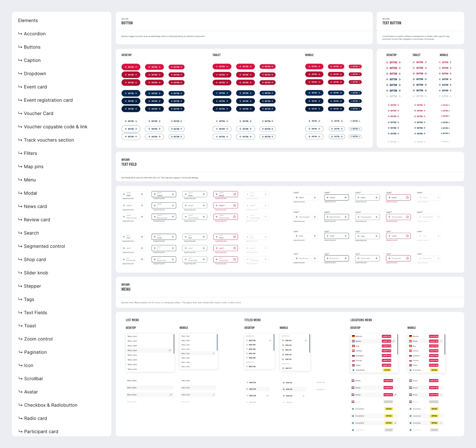This screenshot has width=476, height=448.
Task: Toggle checkmark on Breda in desktop locations dropdown list
Action: [394, 341]
